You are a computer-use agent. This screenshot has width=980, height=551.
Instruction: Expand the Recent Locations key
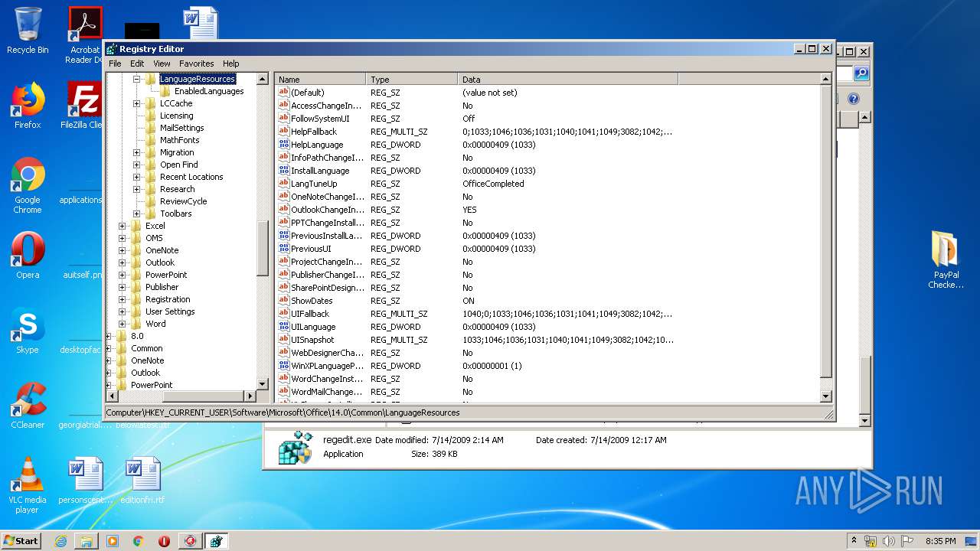click(137, 177)
